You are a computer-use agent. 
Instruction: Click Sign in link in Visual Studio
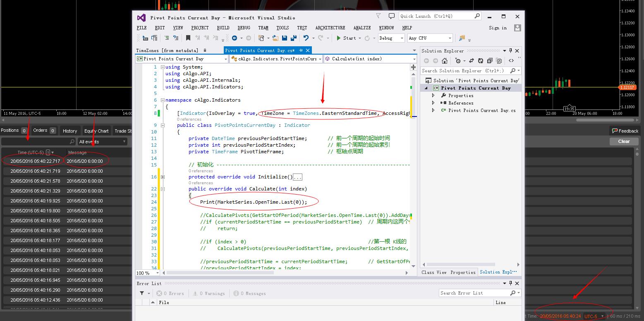pyautogui.click(x=498, y=28)
